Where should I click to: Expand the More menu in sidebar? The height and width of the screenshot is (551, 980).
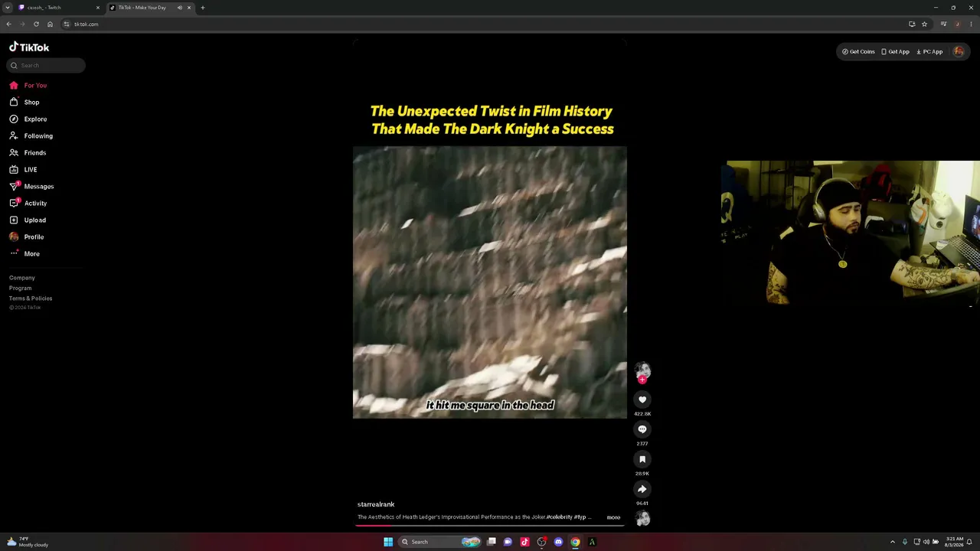coord(24,254)
